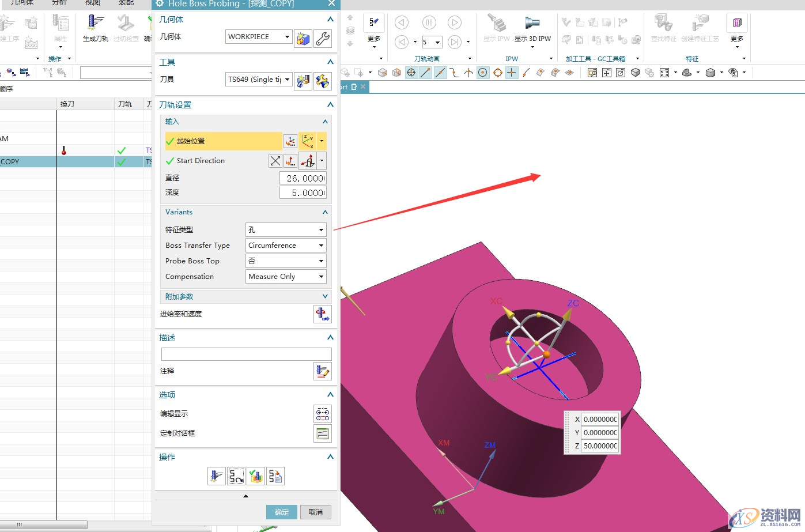
Task: Open the 定制对话框 customize dialog icon
Action: coord(322,433)
